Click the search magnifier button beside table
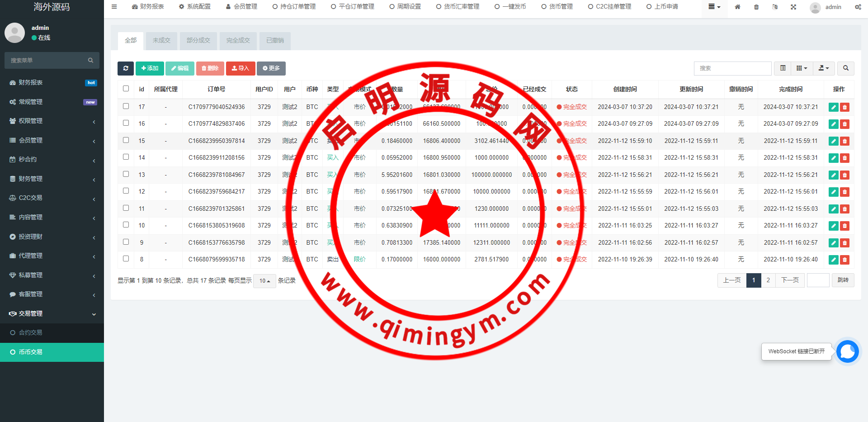This screenshot has height=422, width=868. coord(845,68)
